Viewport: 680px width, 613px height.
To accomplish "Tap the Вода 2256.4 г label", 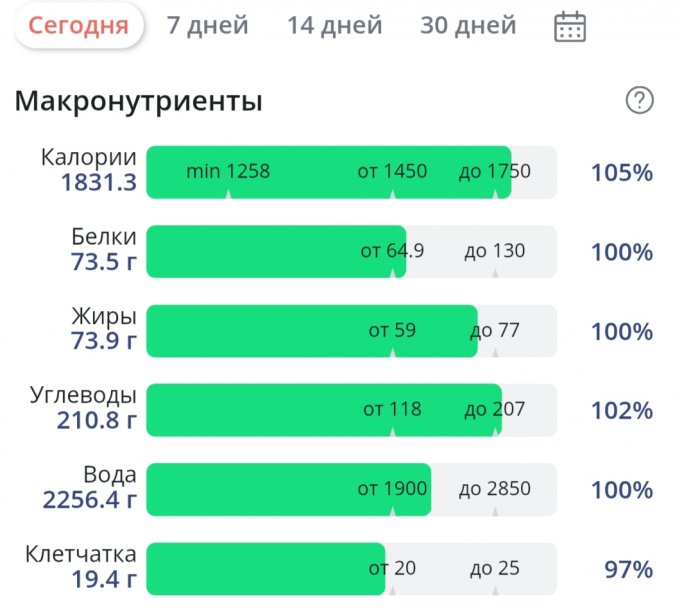I will click(90, 488).
